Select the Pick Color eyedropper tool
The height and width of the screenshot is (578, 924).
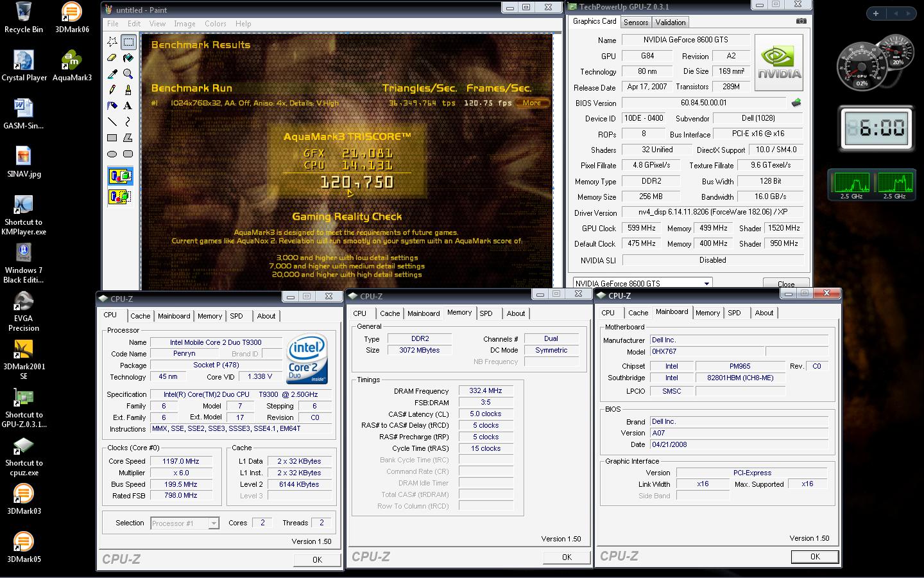(112, 74)
